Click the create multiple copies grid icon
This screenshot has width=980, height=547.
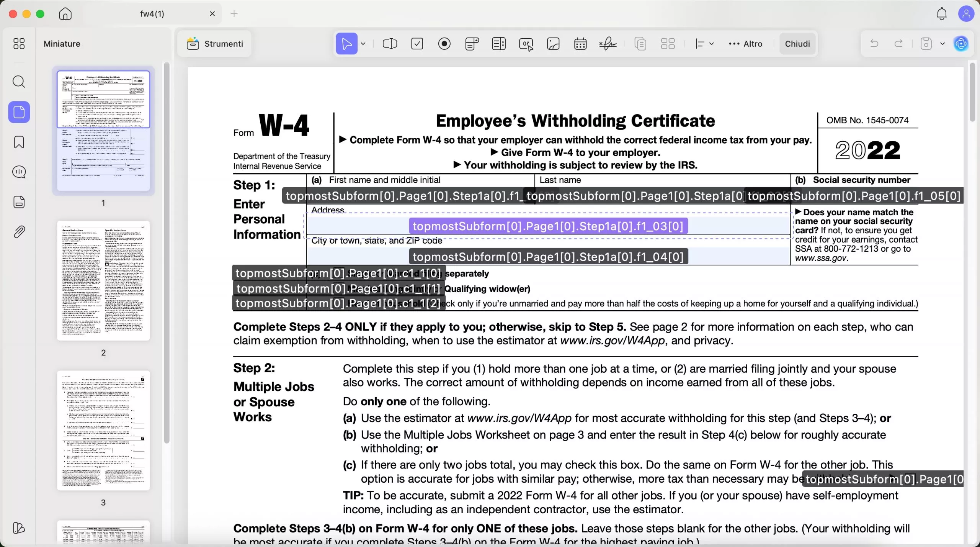click(668, 44)
